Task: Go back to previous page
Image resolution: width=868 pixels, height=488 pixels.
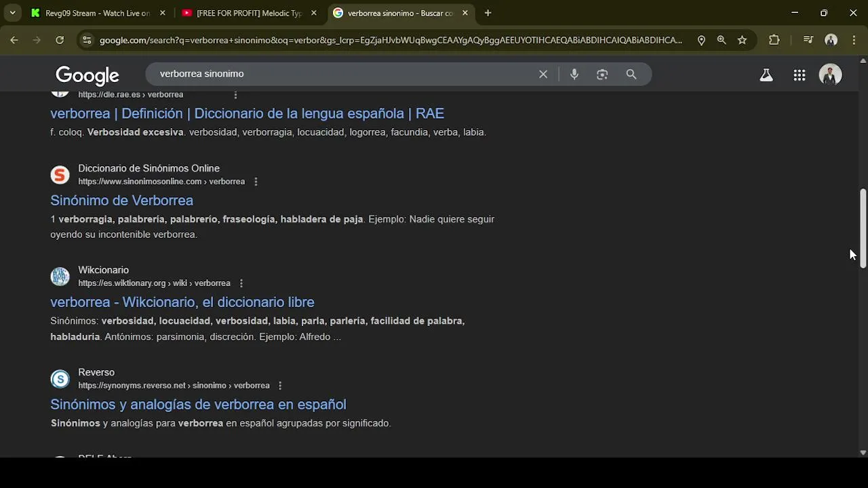Action: pyautogui.click(x=14, y=40)
